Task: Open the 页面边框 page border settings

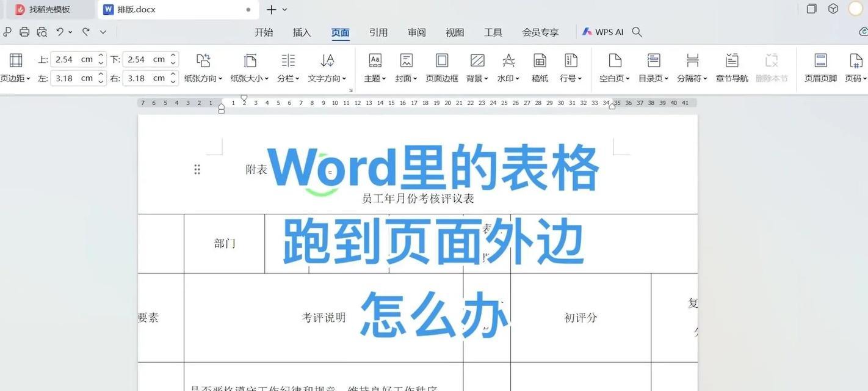Action: click(442, 68)
